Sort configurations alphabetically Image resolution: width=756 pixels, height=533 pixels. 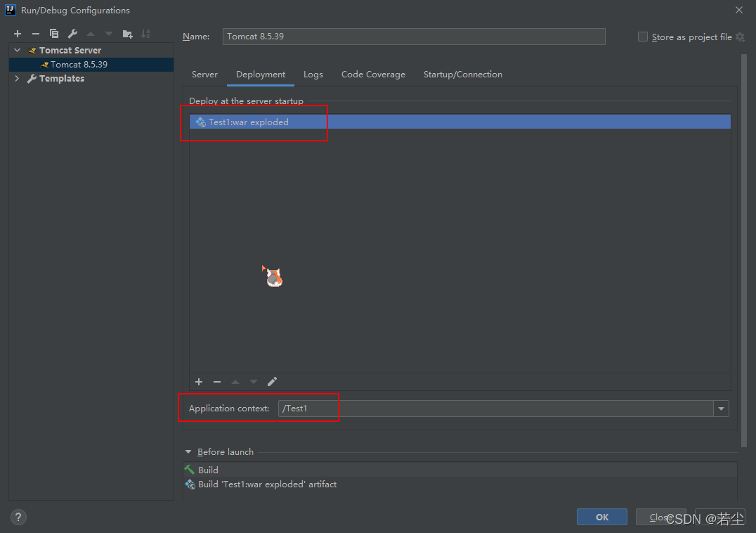pyautogui.click(x=145, y=34)
